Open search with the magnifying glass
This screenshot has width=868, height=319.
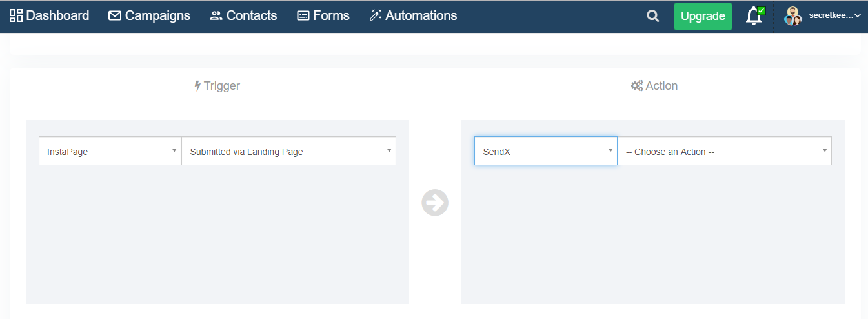[x=653, y=16]
